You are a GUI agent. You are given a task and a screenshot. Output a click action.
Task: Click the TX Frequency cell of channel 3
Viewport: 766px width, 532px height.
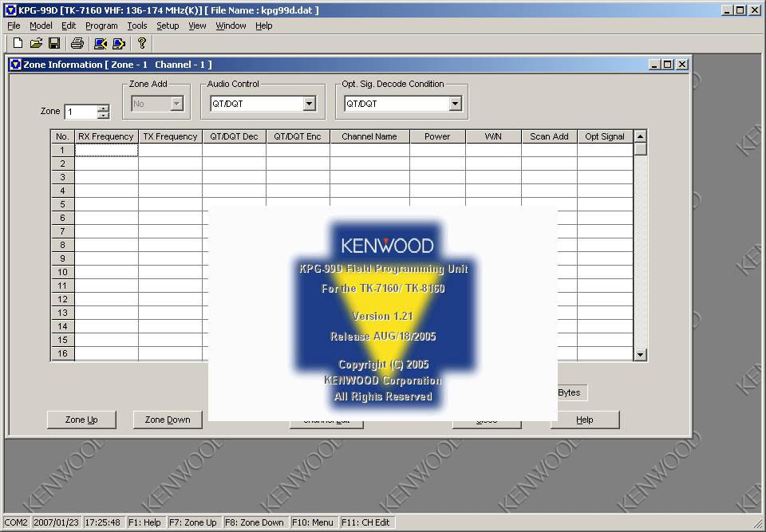point(170,177)
